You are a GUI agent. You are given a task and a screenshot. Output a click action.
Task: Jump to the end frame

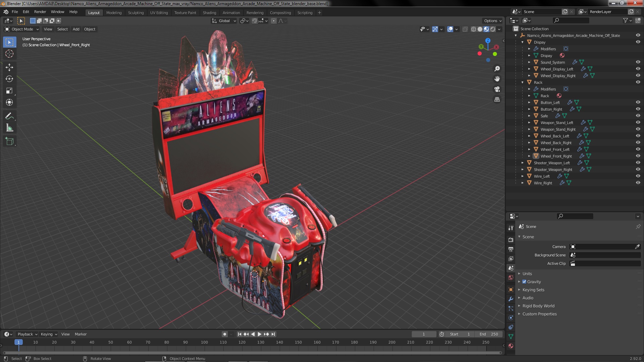273,334
